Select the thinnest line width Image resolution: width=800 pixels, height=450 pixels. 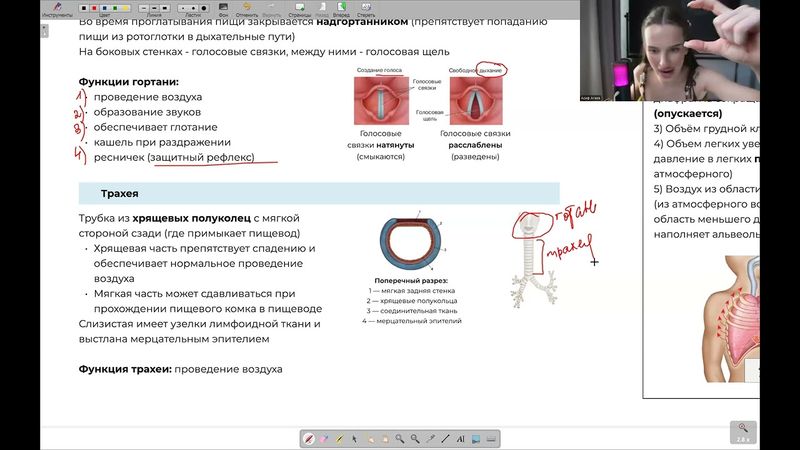tap(144, 8)
